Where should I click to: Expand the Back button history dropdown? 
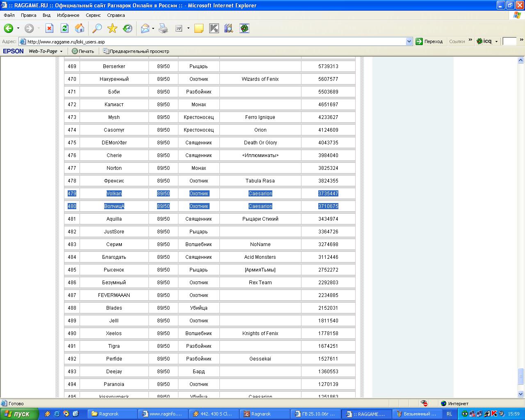click(x=18, y=28)
